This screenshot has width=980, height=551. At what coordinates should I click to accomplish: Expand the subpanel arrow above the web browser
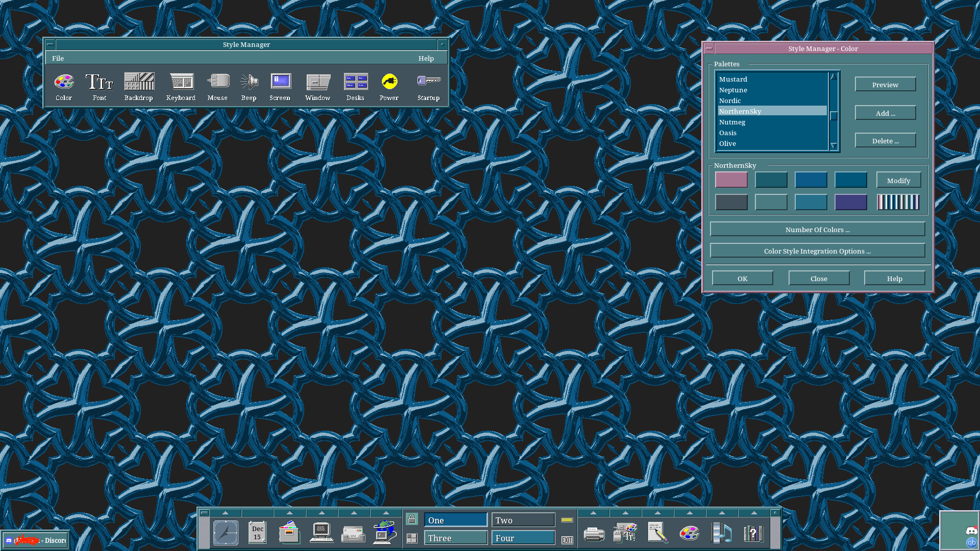pos(386,513)
